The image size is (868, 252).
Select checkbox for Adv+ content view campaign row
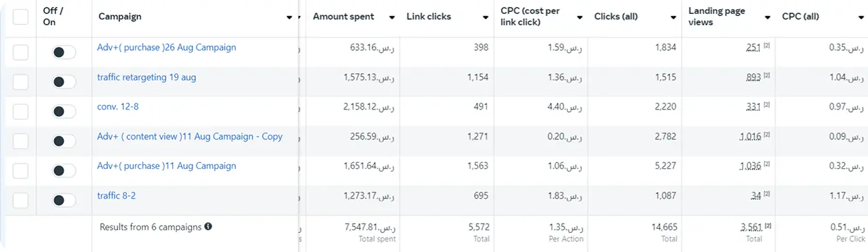tap(20, 141)
